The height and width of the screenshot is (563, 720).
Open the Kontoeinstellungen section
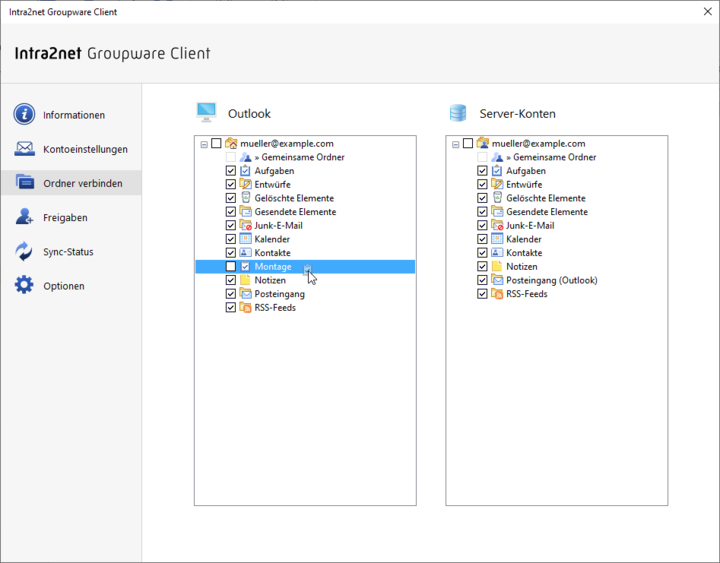tap(71, 149)
